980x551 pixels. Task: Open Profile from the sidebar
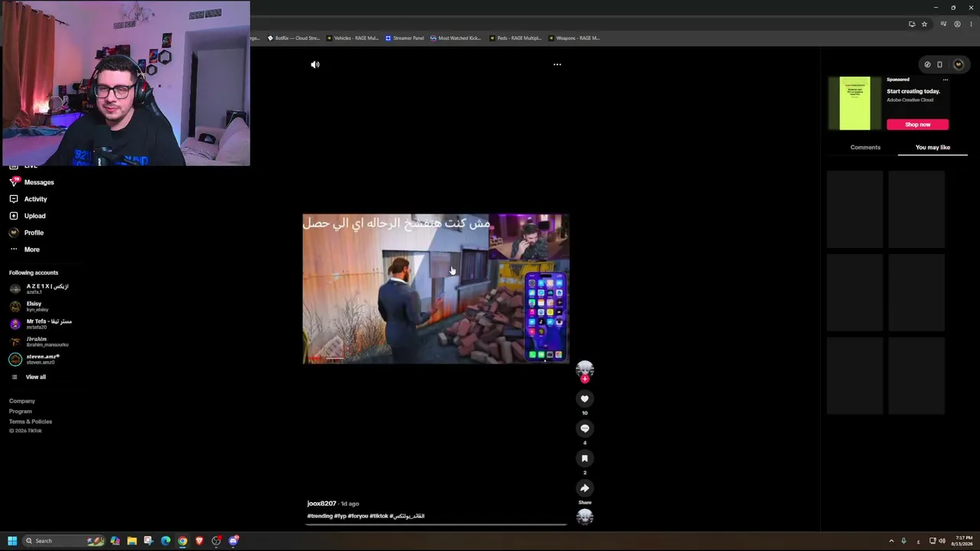click(x=27, y=233)
